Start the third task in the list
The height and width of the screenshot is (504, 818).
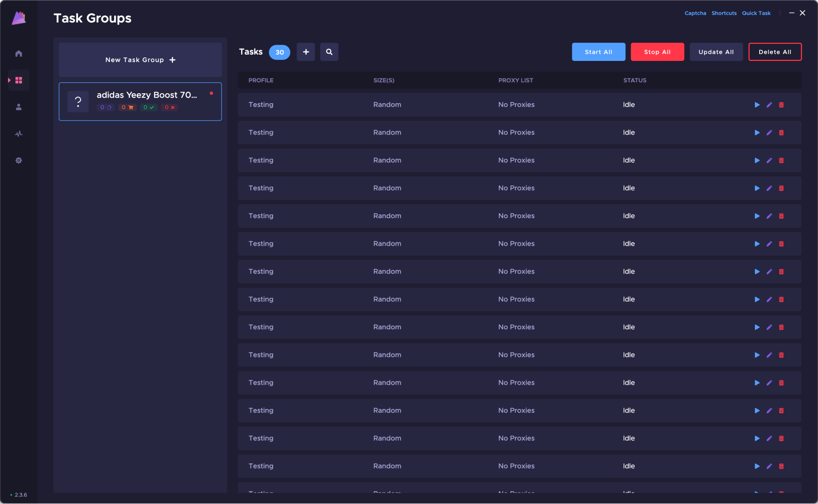click(757, 160)
